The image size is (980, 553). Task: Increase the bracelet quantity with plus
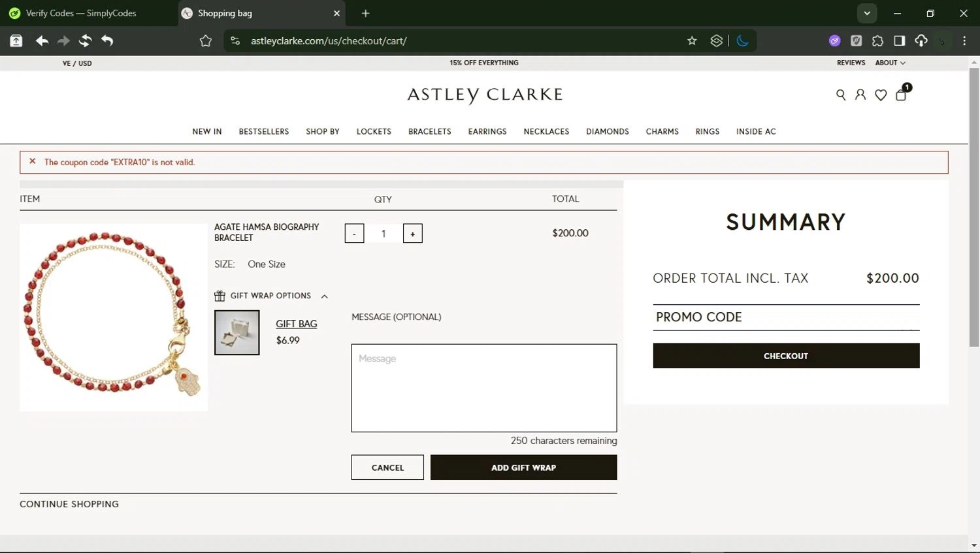(412, 234)
